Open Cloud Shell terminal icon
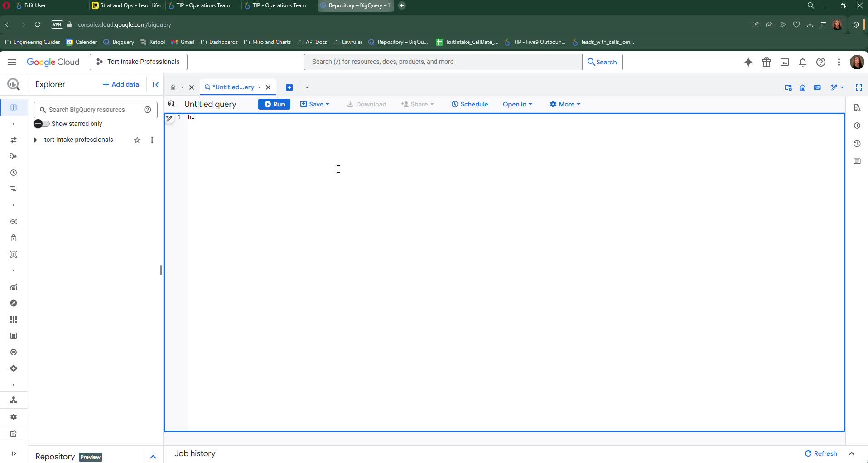This screenshot has height=463, width=868. point(785,62)
